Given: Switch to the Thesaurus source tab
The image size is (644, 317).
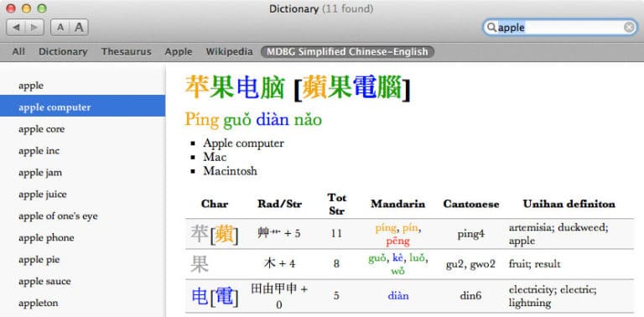Looking at the screenshot, I should click(x=126, y=52).
